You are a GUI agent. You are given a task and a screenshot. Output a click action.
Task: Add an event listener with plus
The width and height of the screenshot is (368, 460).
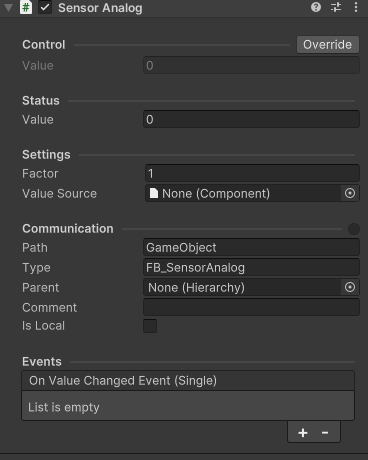point(303,433)
